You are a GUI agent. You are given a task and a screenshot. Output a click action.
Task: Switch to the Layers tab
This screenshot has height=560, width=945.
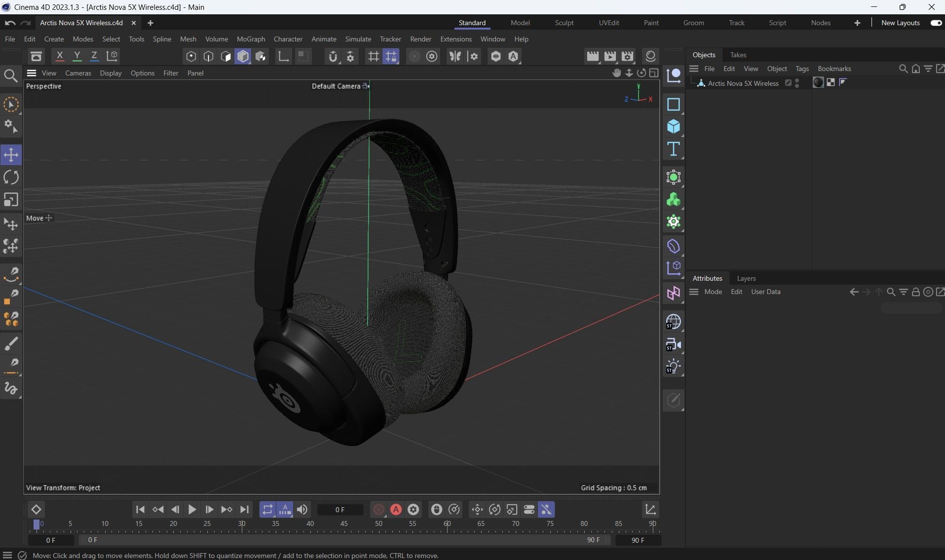click(746, 278)
